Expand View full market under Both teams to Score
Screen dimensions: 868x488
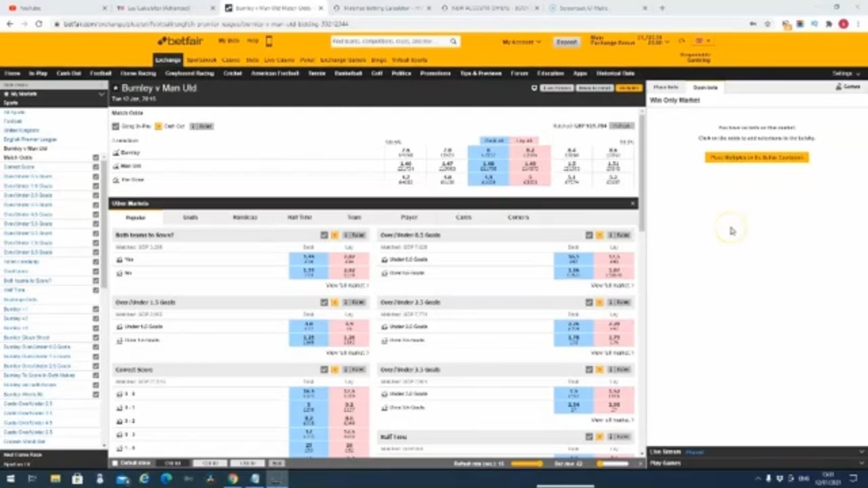pos(347,285)
